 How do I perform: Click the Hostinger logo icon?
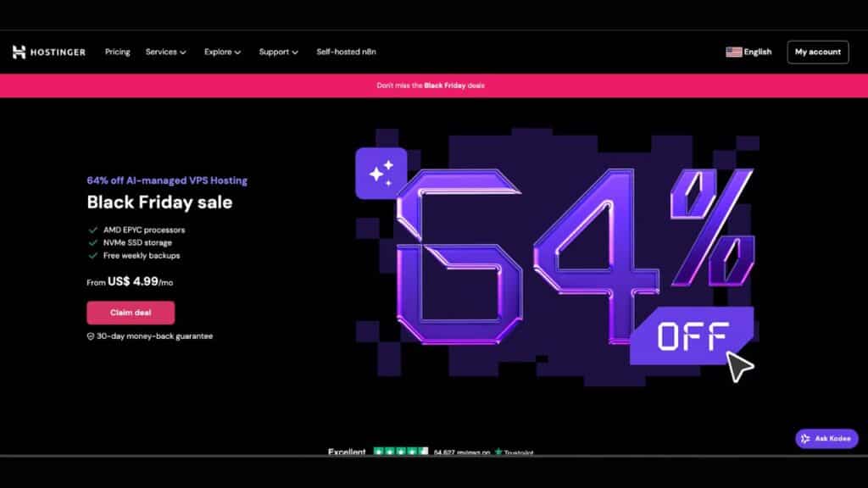19,53
